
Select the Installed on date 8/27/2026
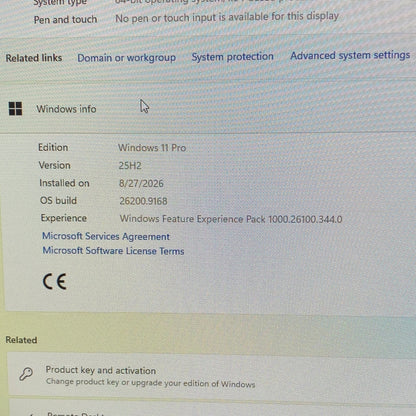[141, 183]
